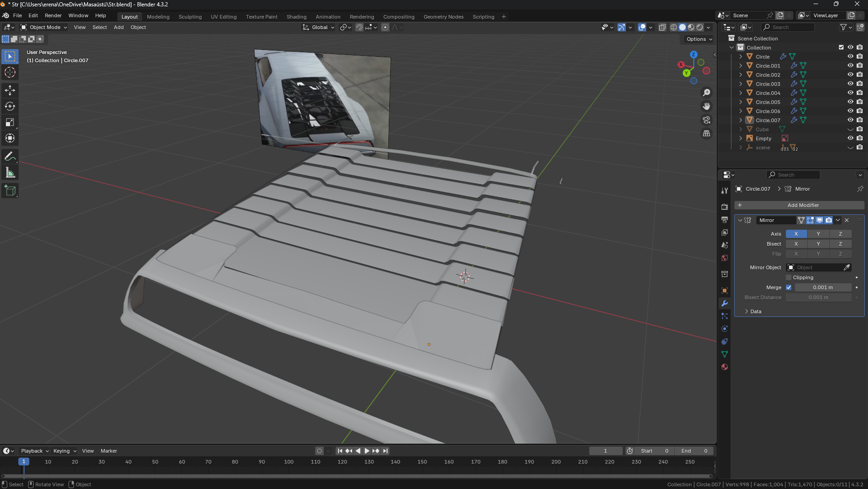Click the zoom viewport gizmo icon
Image resolution: width=868 pixels, height=489 pixels.
point(706,93)
